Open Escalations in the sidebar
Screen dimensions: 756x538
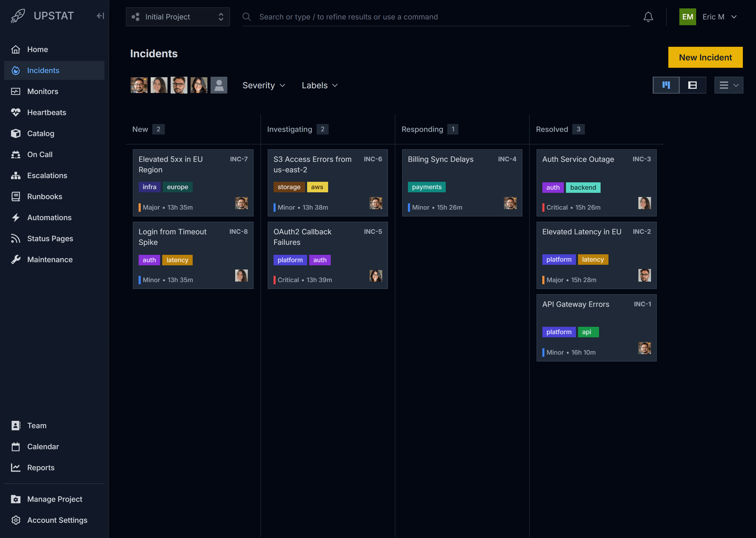tap(47, 175)
